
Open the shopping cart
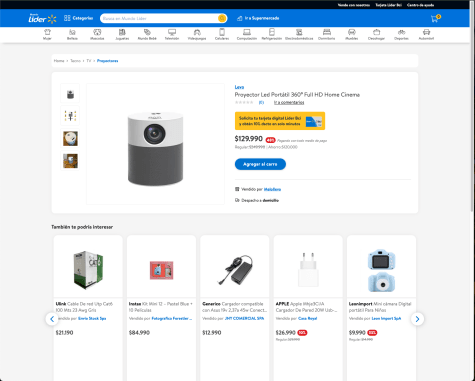tap(435, 18)
